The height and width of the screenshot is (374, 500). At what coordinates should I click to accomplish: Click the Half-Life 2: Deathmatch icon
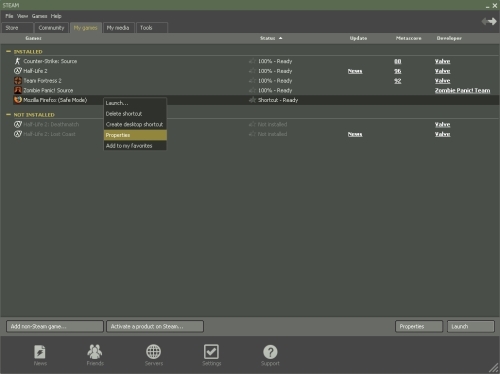click(18, 124)
